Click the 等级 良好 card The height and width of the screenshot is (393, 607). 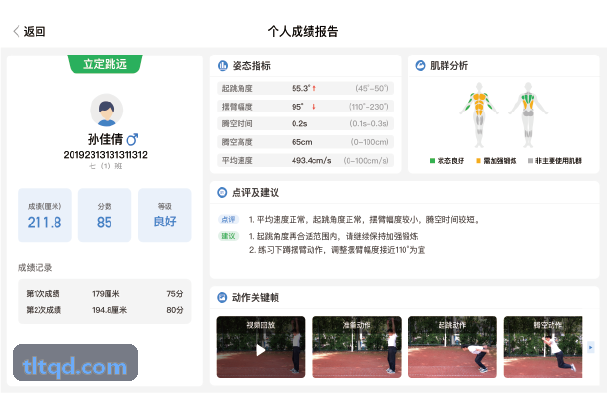tap(165, 215)
